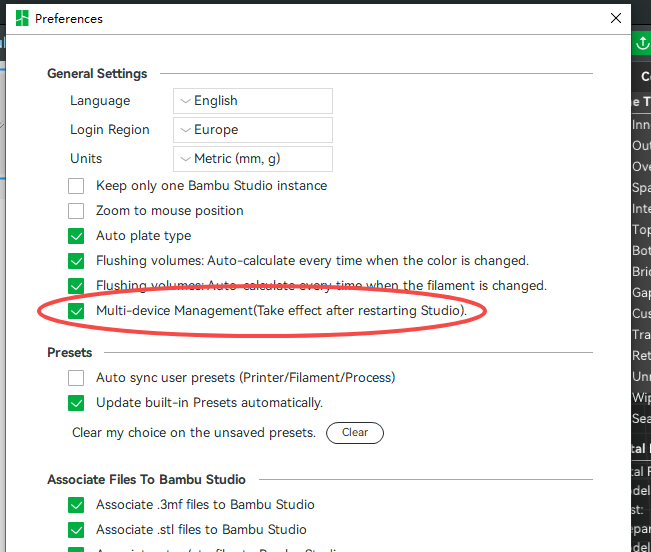
Task: Enable Auto sync user presets checkbox
Action: point(76,378)
